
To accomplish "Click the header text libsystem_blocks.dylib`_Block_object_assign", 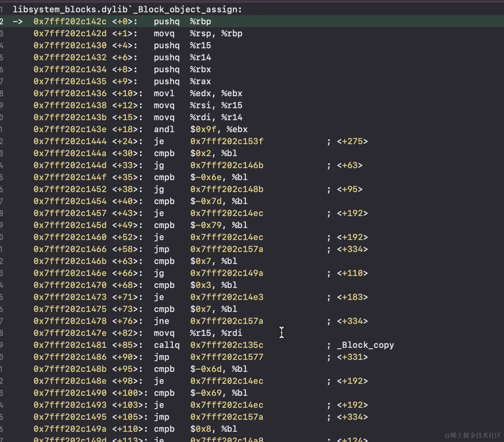I will (127, 10).
